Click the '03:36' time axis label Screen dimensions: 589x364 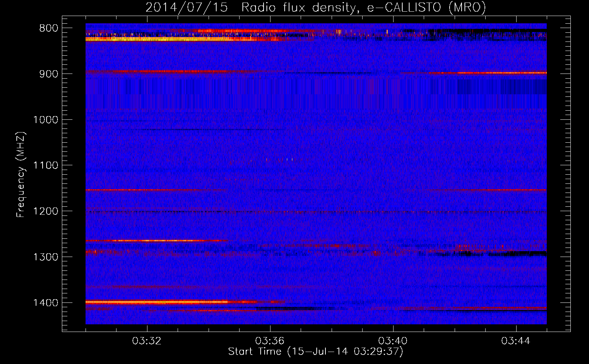point(270,341)
